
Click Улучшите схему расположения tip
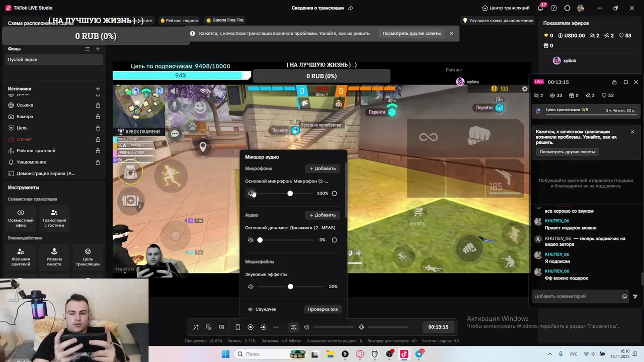[x=498, y=21]
